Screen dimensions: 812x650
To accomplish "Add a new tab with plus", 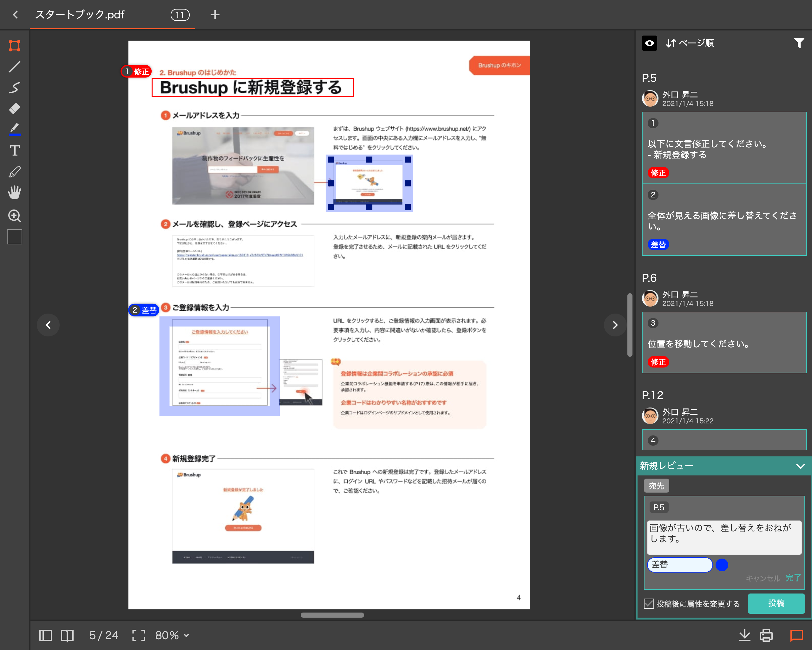I will [215, 15].
